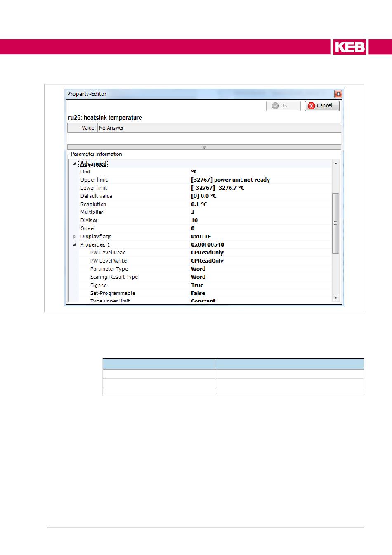Click the Multiplier value '1'
Screen dimensions: 392x555
point(193,212)
